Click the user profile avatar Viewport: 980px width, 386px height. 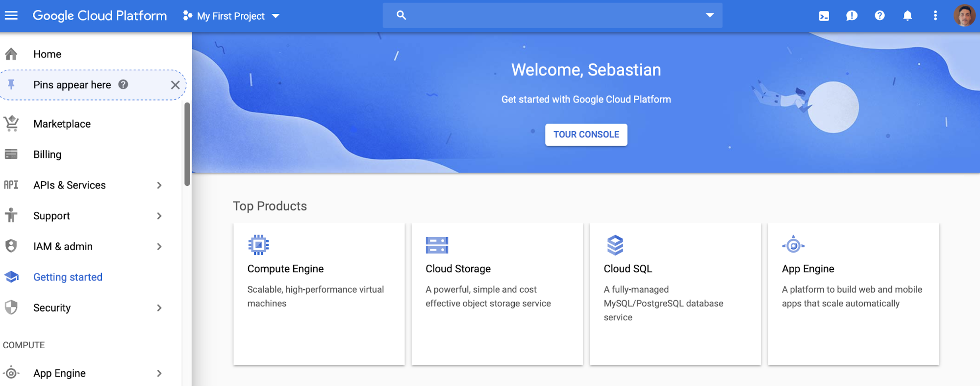pyautogui.click(x=964, y=16)
